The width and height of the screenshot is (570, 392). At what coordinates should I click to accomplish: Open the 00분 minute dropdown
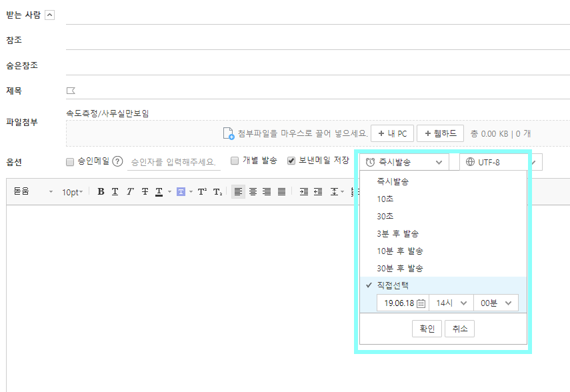pos(496,303)
